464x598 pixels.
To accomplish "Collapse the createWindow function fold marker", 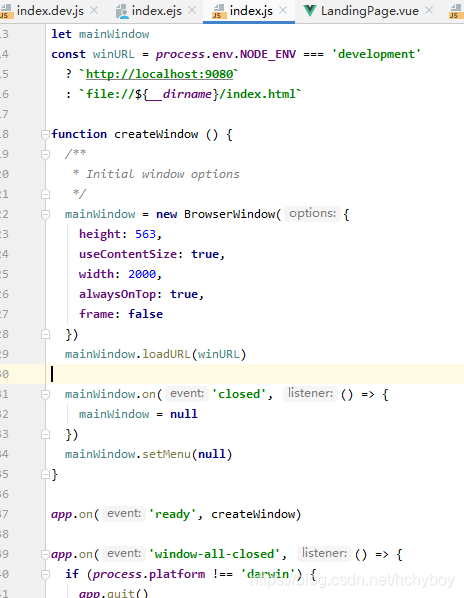I will (45, 134).
